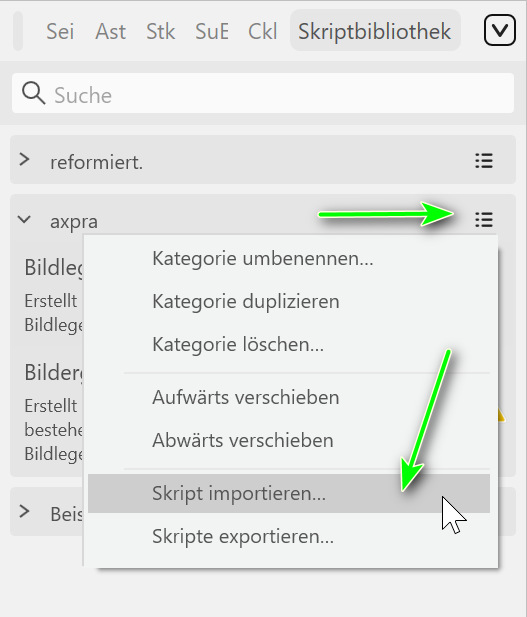
Task: Switch to the Stk tab
Action: (x=161, y=31)
